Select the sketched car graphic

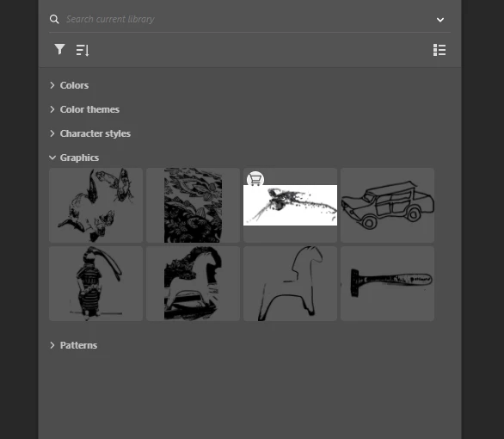click(387, 205)
